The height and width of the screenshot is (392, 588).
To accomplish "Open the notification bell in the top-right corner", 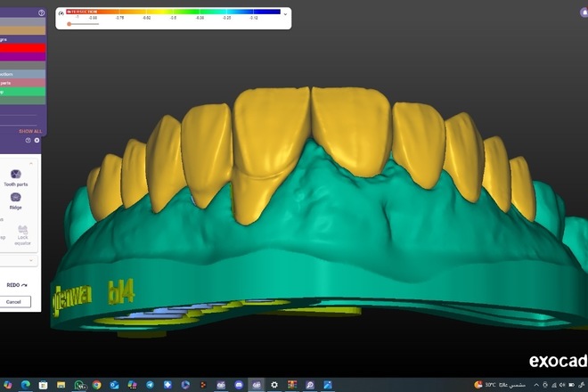I will coord(584,12).
